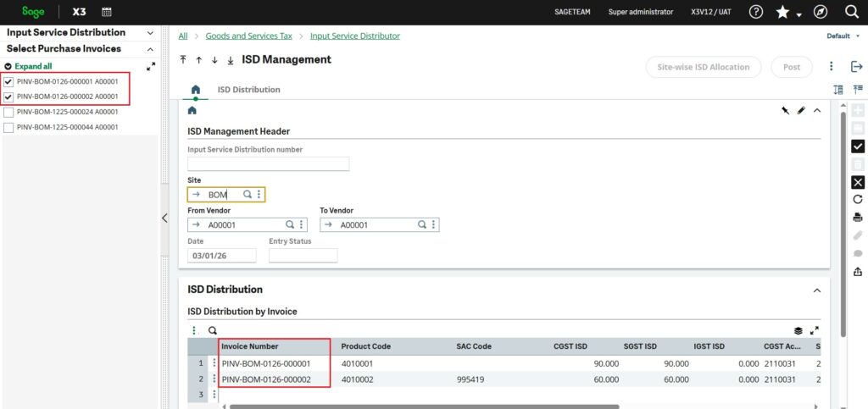Open the help question mark icon
This screenshot has width=868, height=409.
tap(756, 12)
